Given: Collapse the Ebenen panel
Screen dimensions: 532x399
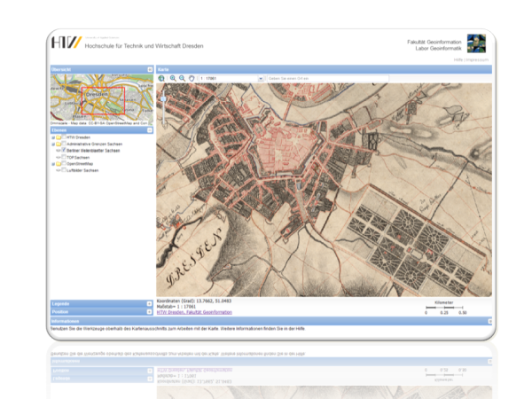Looking at the screenshot, I should [150, 130].
